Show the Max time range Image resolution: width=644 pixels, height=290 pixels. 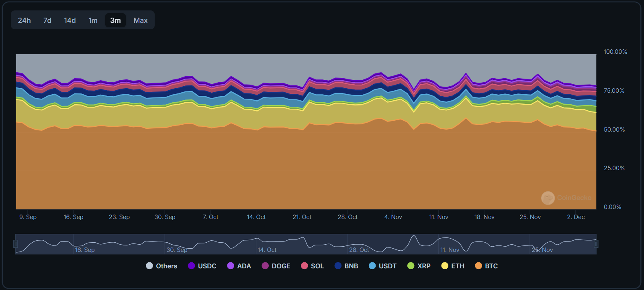141,20
